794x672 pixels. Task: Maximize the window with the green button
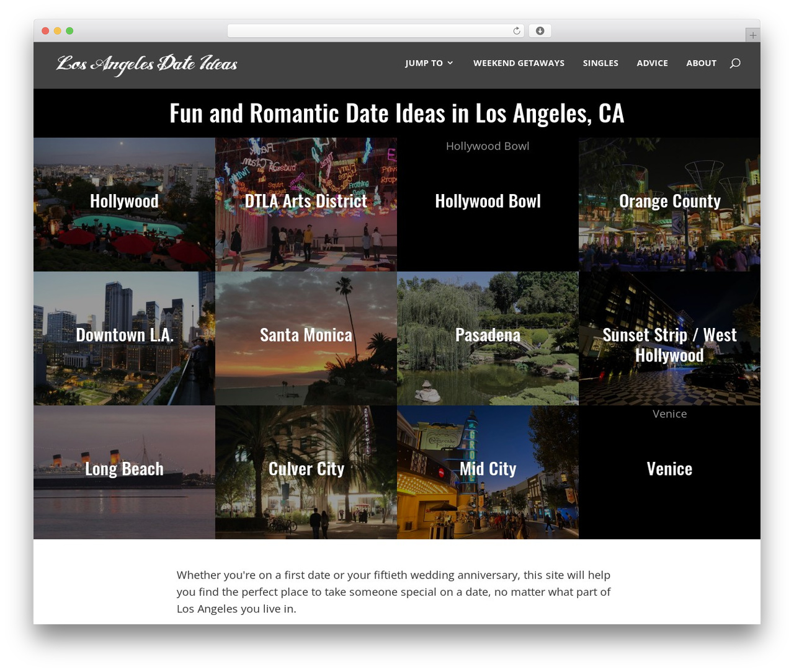(x=69, y=31)
